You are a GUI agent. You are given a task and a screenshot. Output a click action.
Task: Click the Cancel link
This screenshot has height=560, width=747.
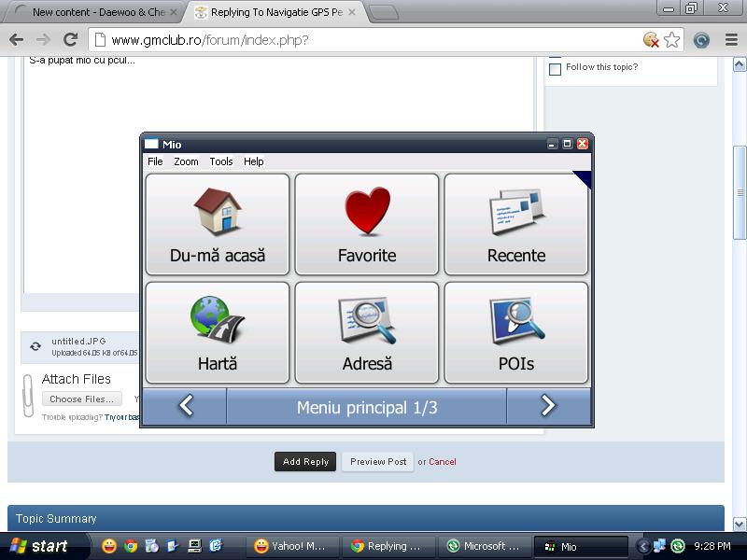[442, 461]
